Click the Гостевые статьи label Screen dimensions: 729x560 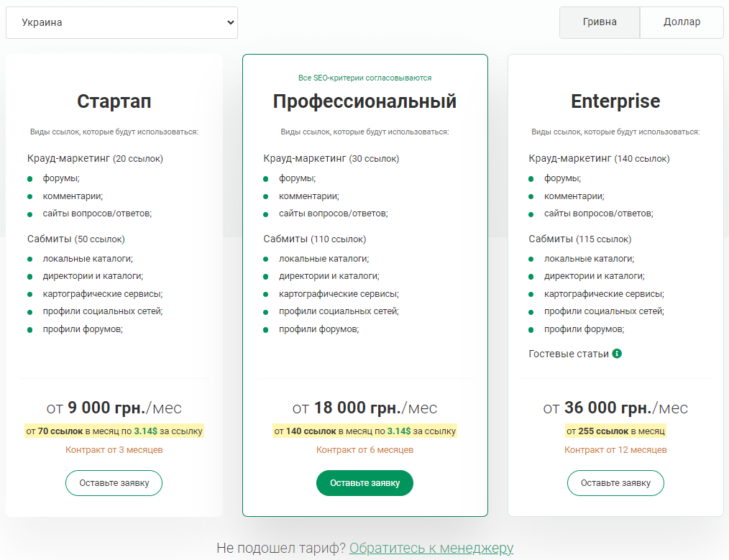point(569,354)
